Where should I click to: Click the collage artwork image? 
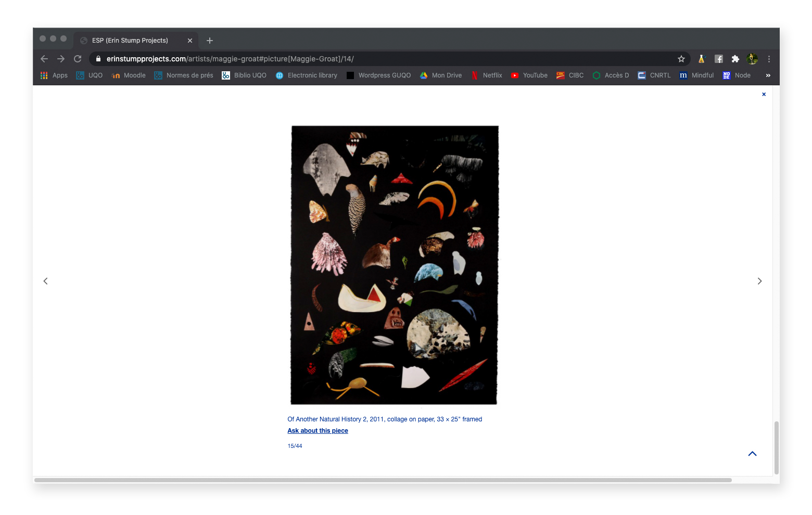coord(394,265)
